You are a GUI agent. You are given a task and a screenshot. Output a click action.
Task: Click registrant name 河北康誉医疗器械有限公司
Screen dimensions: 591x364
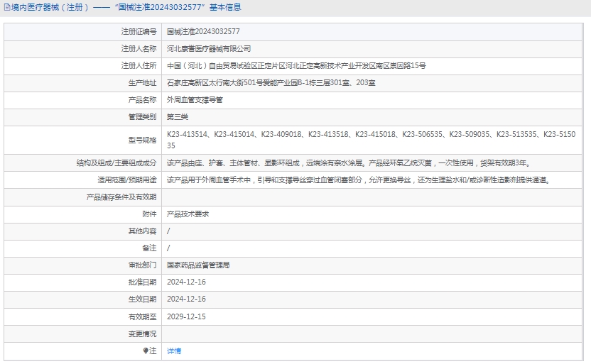pyautogui.click(x=209, y=49)
